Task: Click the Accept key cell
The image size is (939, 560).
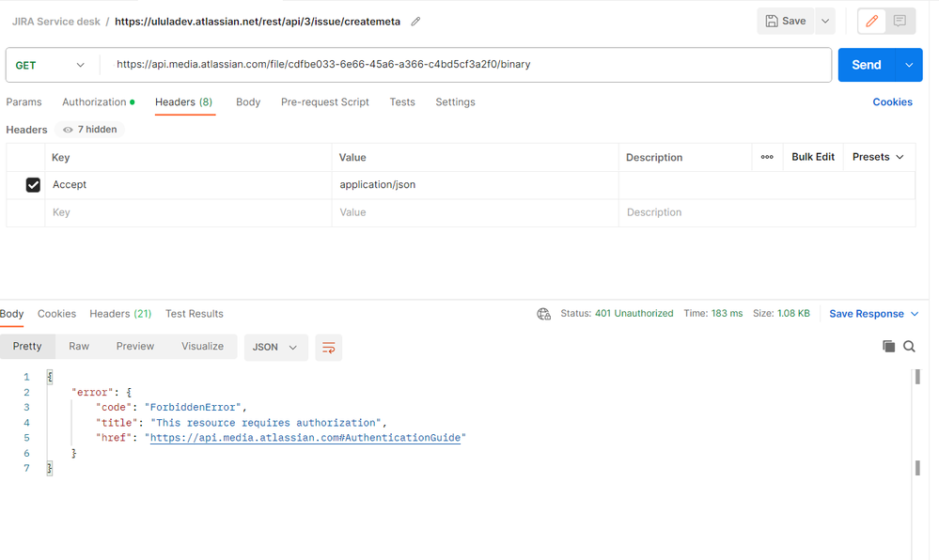Action: click(x=189, y=185)
